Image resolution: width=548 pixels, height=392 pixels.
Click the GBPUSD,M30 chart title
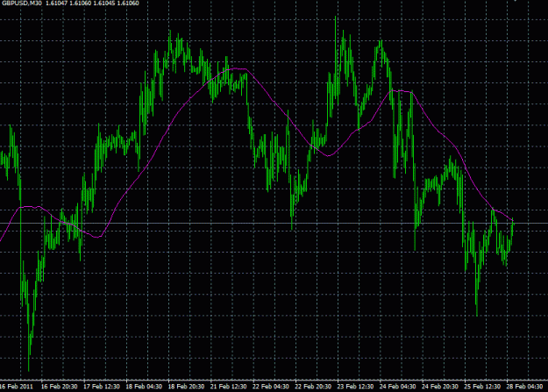click(x=22, y=4)
